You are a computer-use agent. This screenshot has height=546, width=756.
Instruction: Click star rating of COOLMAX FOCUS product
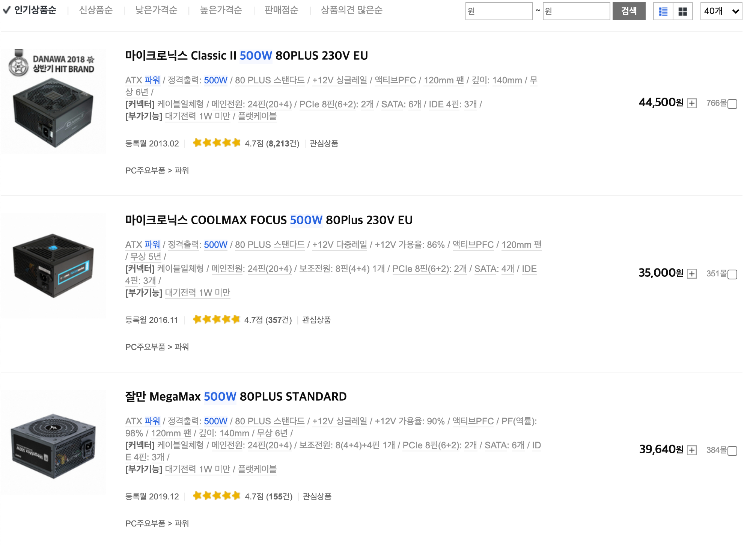pyautogui.click(x=216, y=320)
